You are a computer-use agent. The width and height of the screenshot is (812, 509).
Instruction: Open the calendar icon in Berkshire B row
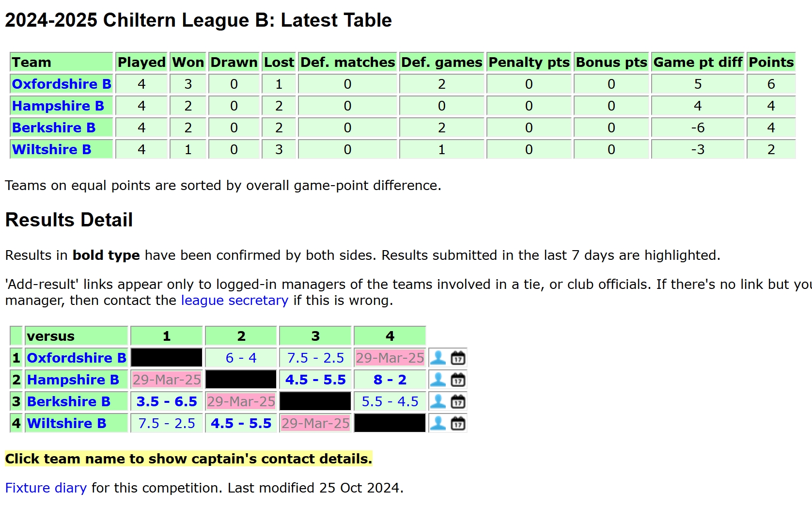[458, 401]
